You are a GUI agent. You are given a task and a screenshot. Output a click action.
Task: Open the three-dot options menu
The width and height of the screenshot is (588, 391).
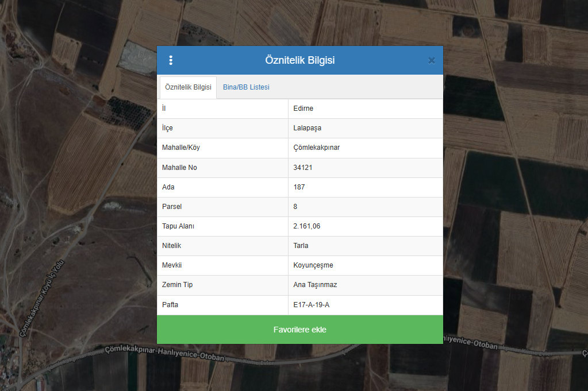point(171,60)
